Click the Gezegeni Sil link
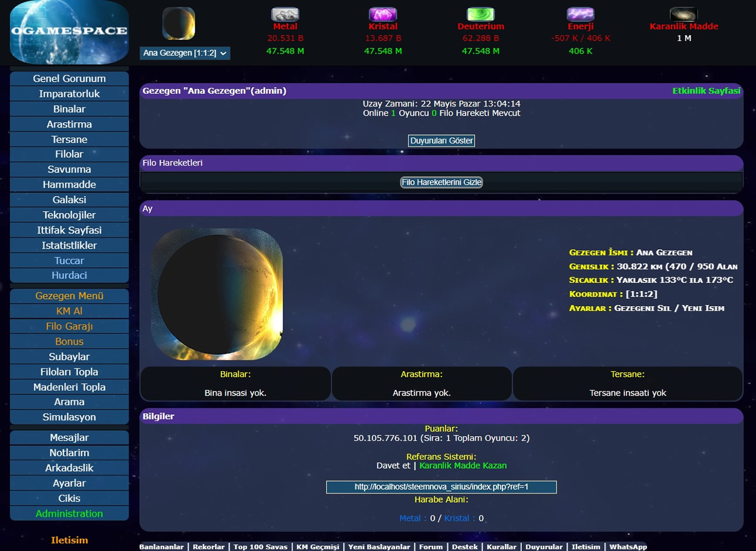Screen dimensions: 756x551 [x=644, y=308]
